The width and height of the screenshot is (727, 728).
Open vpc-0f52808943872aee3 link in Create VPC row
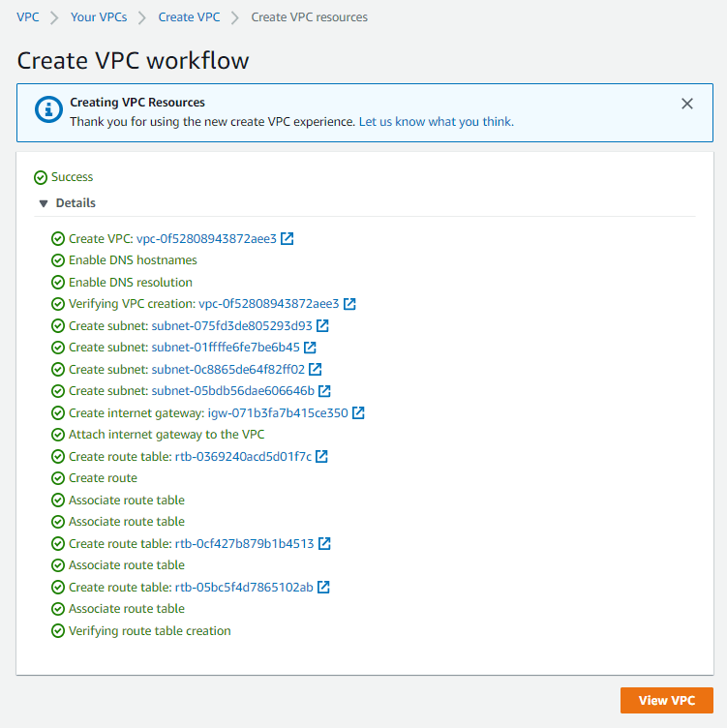click(206, 239)
